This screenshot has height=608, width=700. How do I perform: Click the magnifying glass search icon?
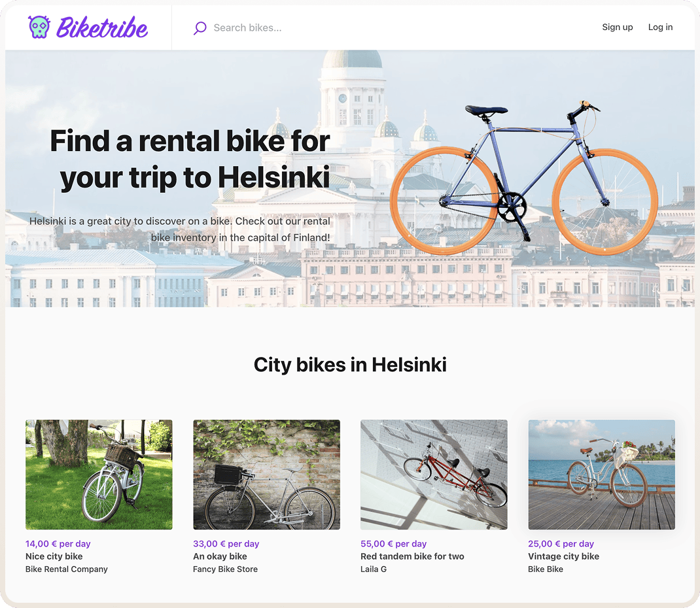[200, 28]
